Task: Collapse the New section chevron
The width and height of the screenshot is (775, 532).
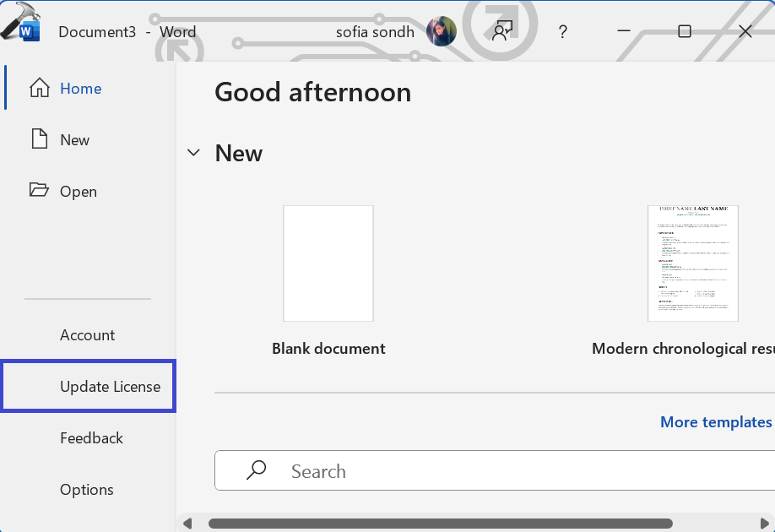Action: (x=194, y=153)
